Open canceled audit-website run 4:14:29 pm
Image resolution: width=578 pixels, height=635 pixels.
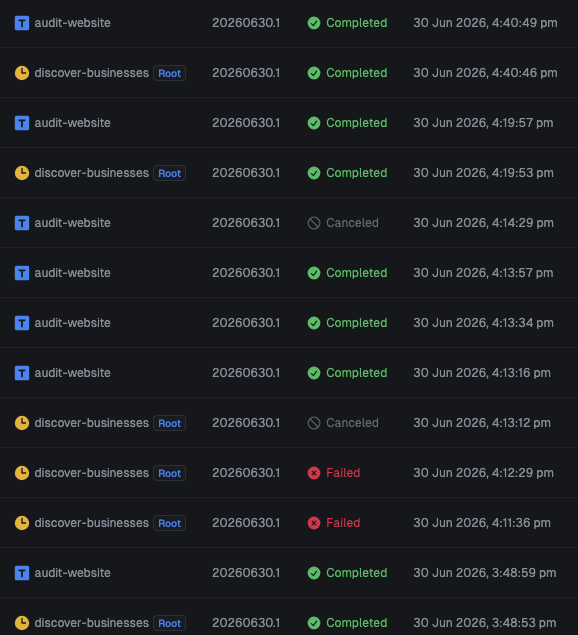73,223
